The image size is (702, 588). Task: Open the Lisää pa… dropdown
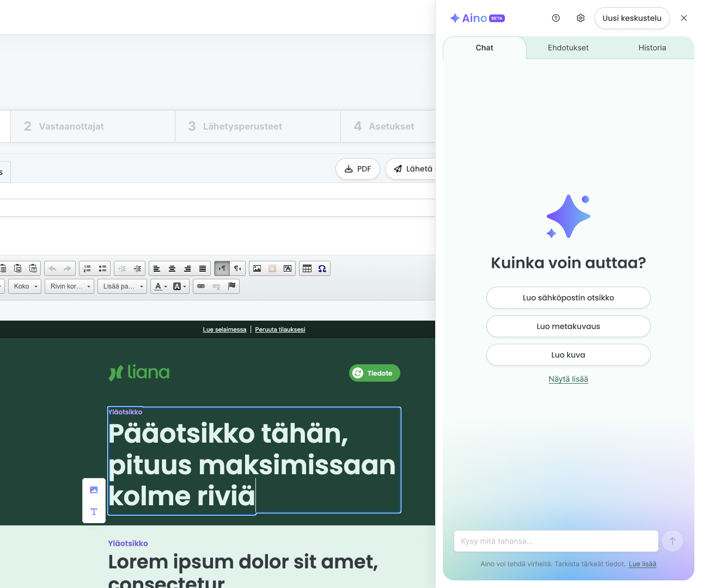tap(123, 286)
